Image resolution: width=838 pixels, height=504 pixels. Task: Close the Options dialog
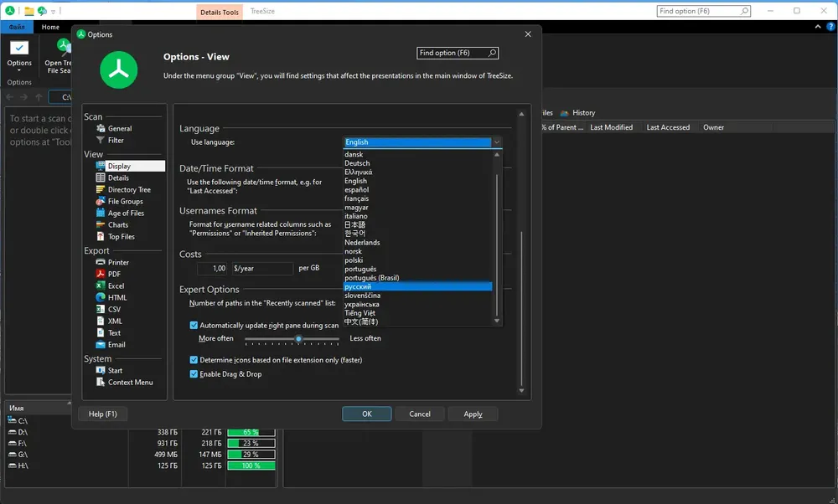528,34
